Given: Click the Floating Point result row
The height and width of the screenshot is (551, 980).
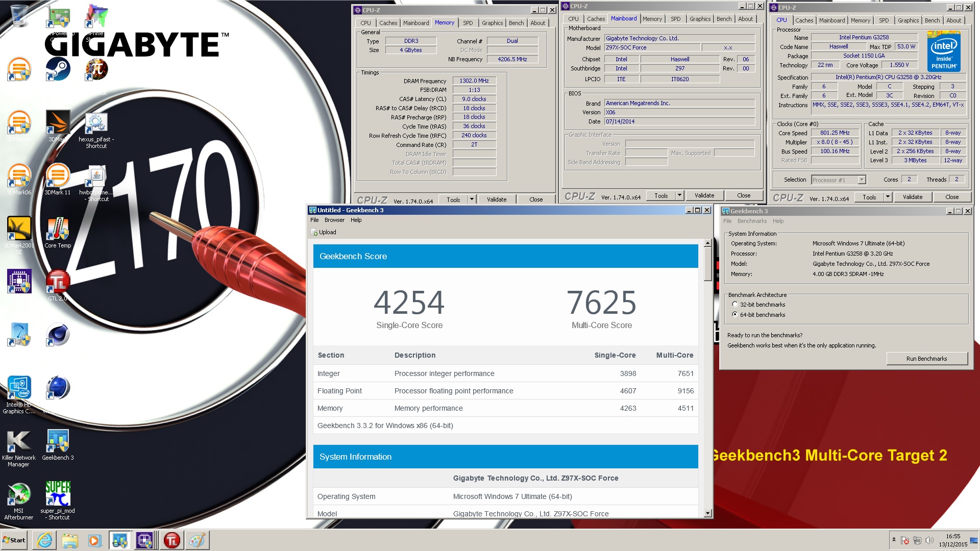Looking at the screenshot, I should pyautogui.click(x=505, y=391).
